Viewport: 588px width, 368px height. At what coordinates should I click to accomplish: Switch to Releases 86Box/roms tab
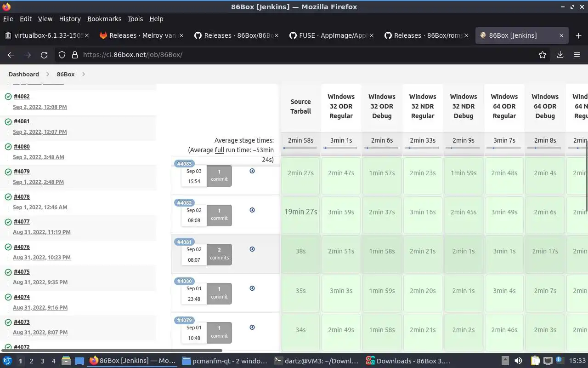click(426, 35)
